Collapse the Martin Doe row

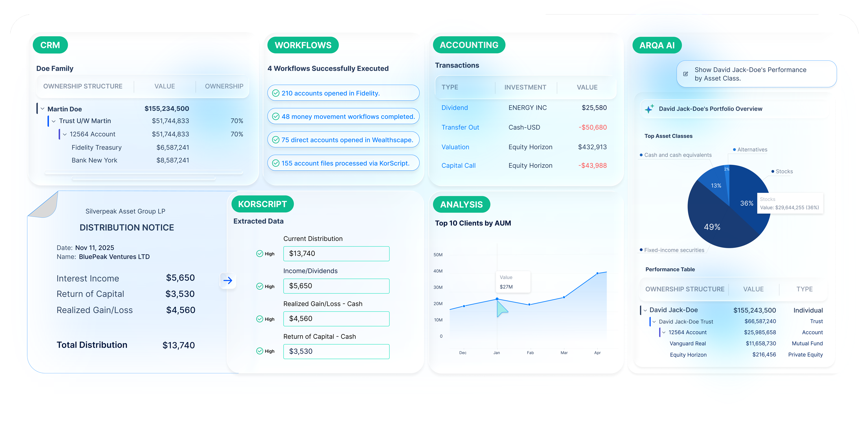point(43,109)
